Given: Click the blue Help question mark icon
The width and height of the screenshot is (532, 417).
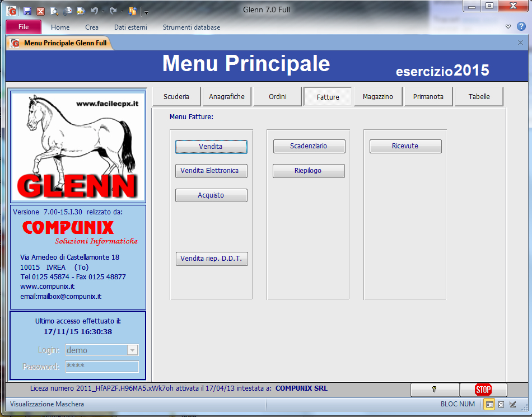Looking at the screenshot, I should click(x=521, y=26).
